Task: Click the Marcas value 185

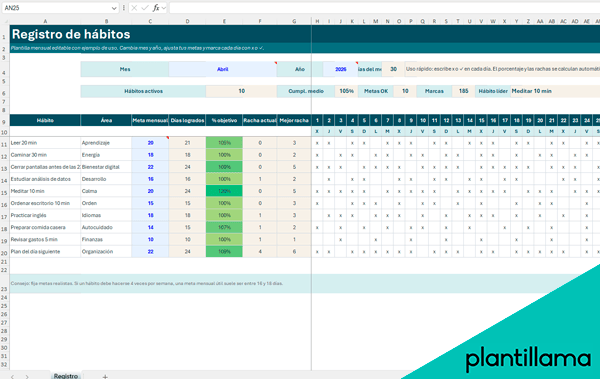Action: (x=463, y=91)
